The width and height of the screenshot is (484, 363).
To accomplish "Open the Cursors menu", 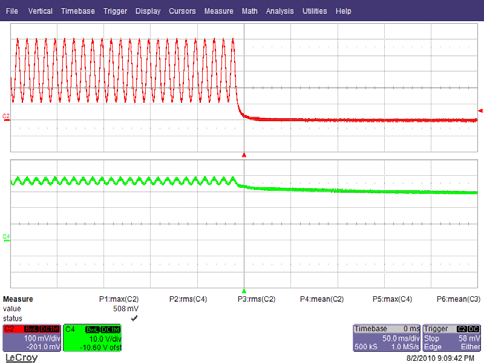I will point(182,11).
